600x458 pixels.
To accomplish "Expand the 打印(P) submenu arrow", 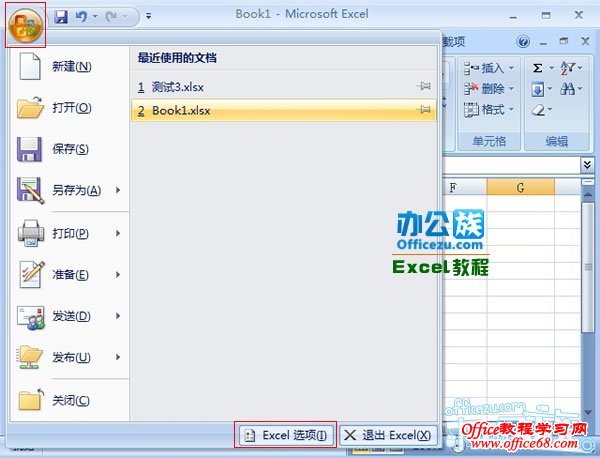I will point(118,233).
